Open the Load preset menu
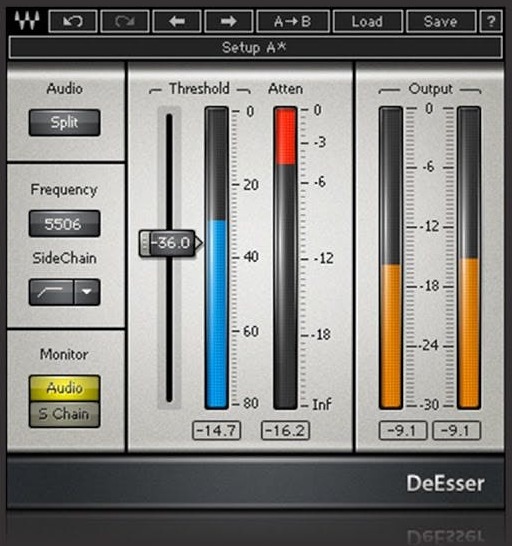 click(368, 22)
